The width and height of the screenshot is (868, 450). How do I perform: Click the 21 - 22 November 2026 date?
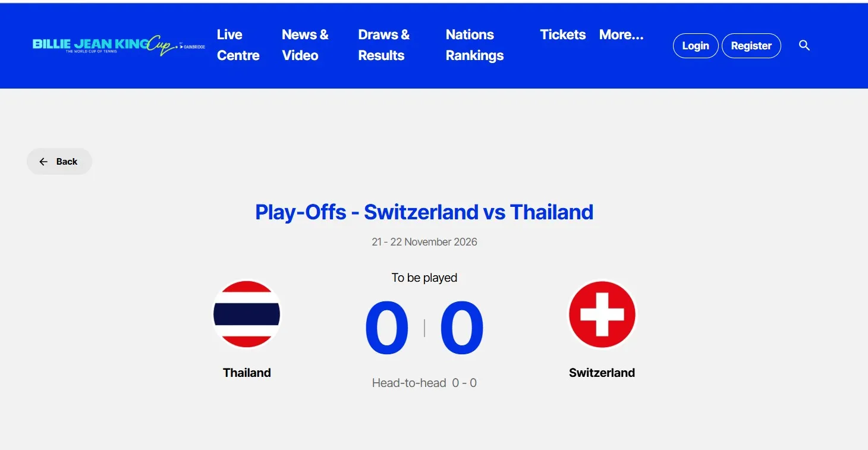(424, 242)
